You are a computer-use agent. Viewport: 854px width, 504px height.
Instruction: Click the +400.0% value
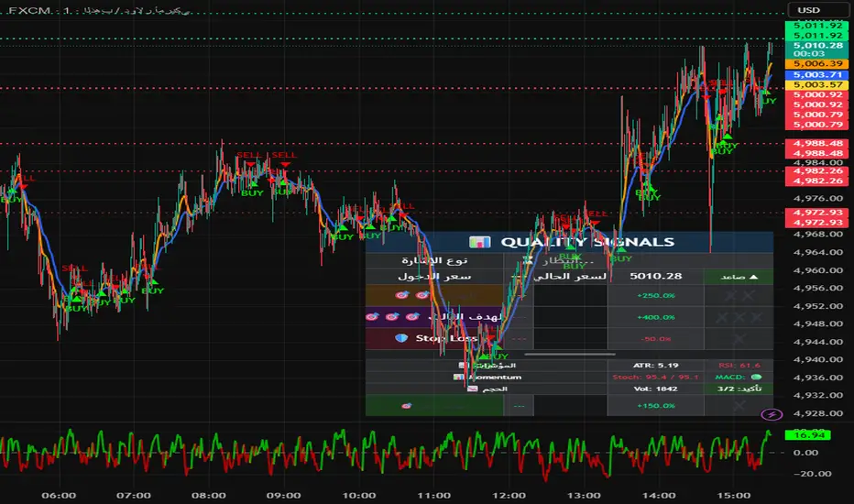click(x=656, y=317)
